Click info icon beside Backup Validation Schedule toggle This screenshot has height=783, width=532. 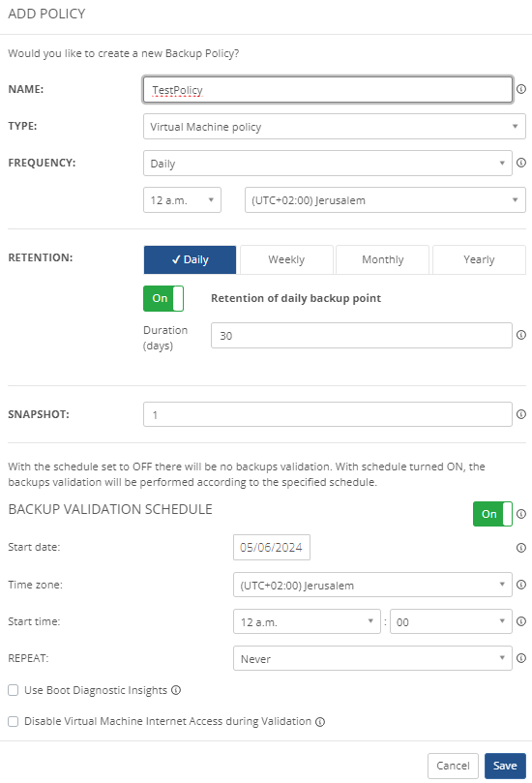tap(521, 514)
